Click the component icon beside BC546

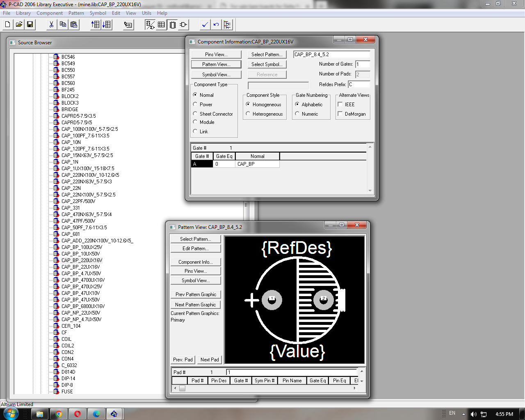click(x=57, y=57)
